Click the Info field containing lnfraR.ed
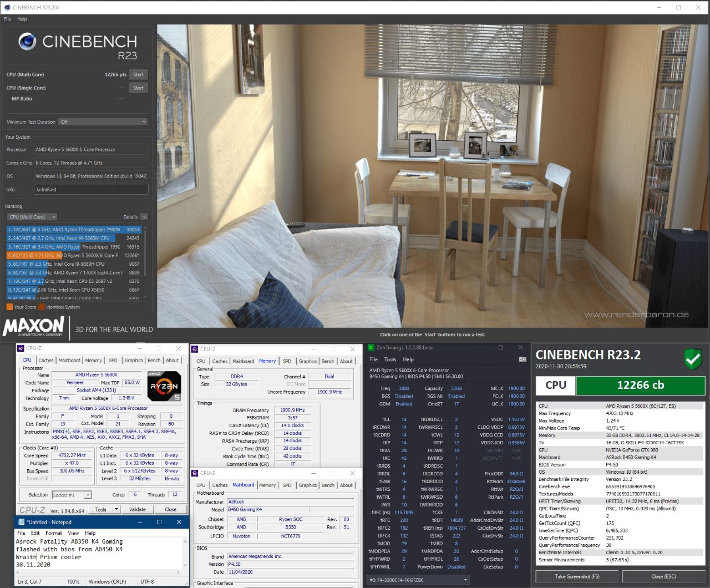The width and height of the screenshot is (710, 588). pos(91,189)
